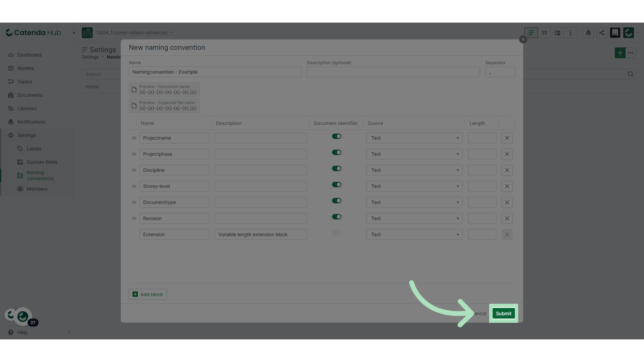Toggle document identifier for Revision
The height and width of the screenshot is (362, 644).
pyautogui.click(x=337, y=217)
